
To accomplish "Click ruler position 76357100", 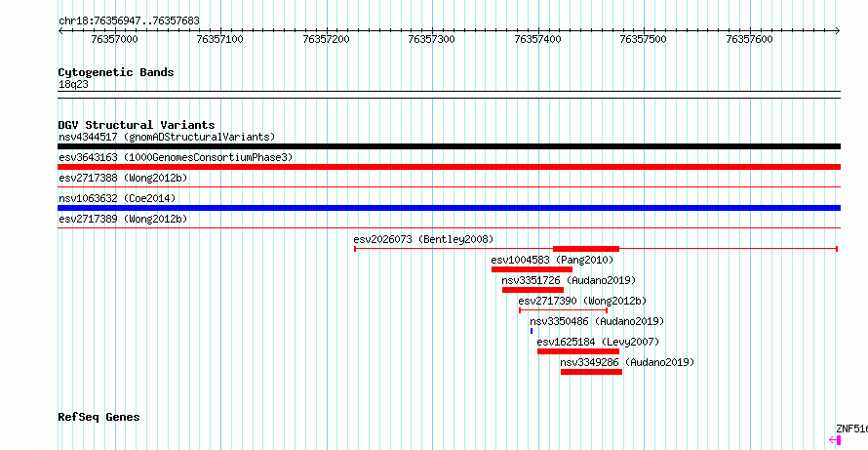I will click(x=220, y=39).
